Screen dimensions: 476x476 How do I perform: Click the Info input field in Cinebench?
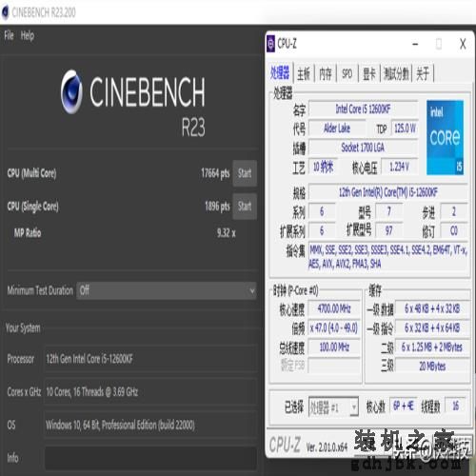(150, 458)
